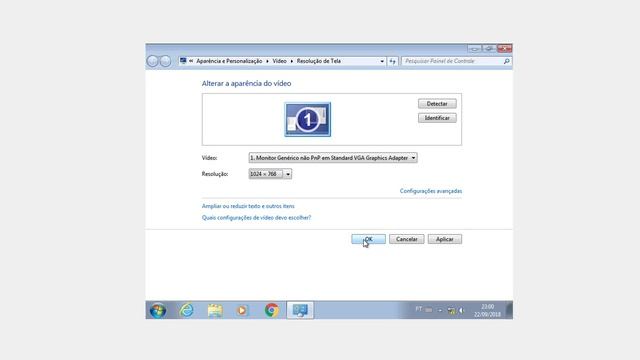Click the forward navigation arrow
640x360 pixels.
point(165,61)
